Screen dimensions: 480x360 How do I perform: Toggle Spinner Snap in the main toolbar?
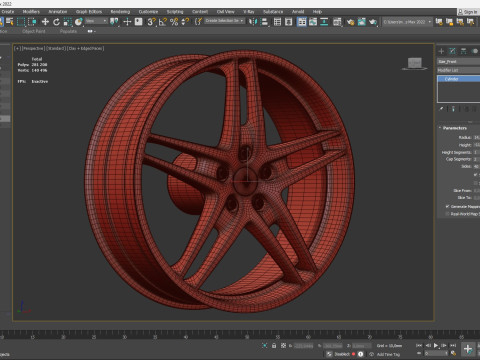pyautogui.click(x=185, y=22)
